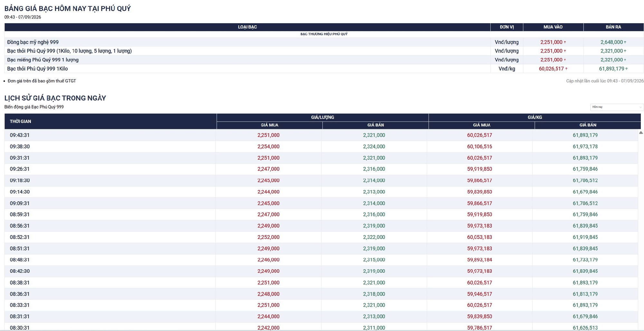Screen dimensions: 644x331
Task: Click up arrow beside 60,026,517 in the Mua Vào column
Action: [566, 69]
